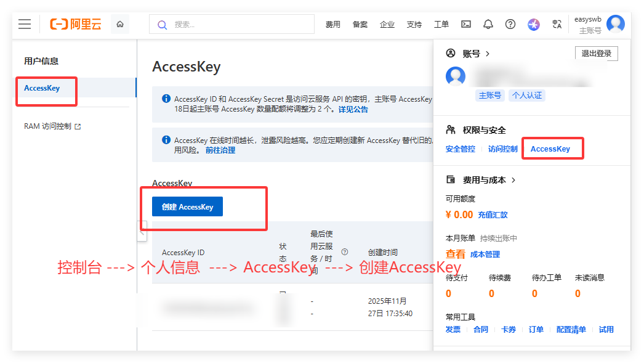Click the 待办工单 count
The height and width of the screenshot is (363, 644).
coord(535,293)
